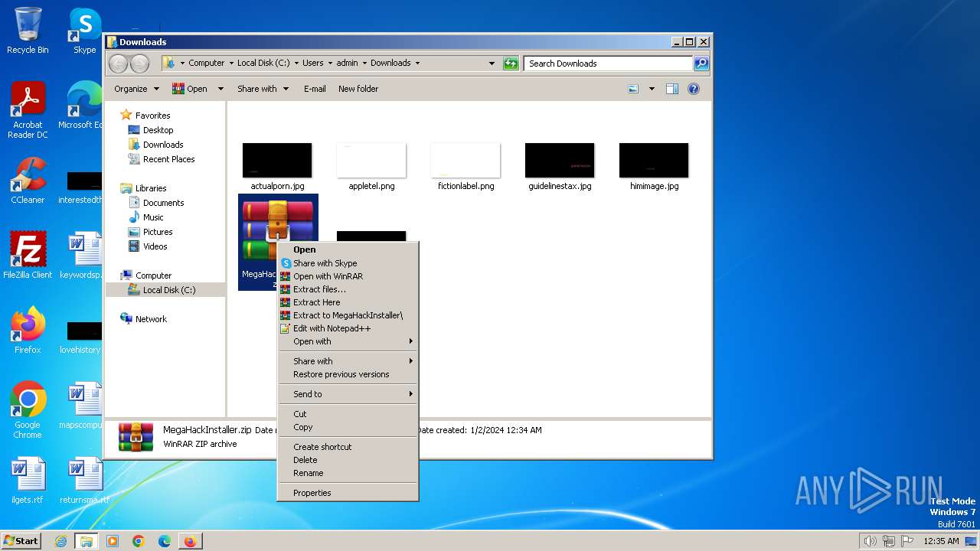This screenshot has height=551, width=980.
Task: Launch Firefox from the desktop
Action: [x=28, y=330]
